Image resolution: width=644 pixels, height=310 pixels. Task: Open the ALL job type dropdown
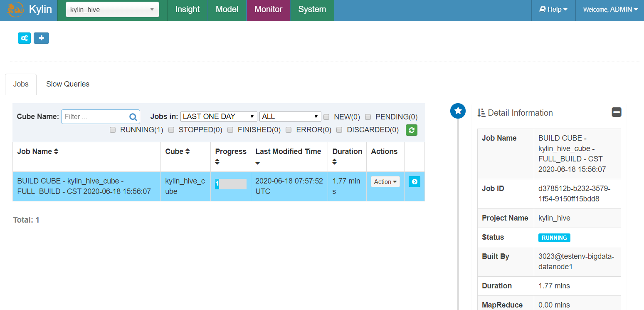(x=290, y=117)
